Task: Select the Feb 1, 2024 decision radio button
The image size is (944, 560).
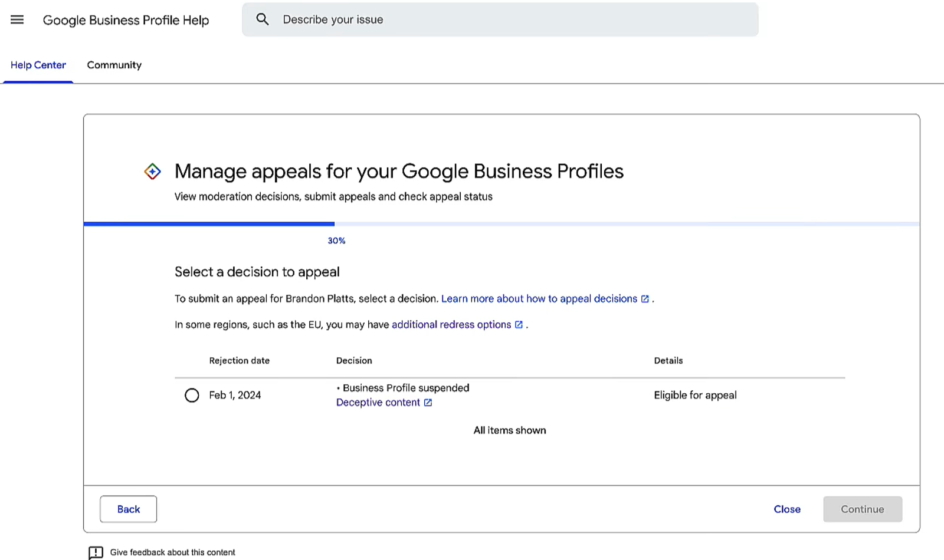Action: (x=192, y=395)
